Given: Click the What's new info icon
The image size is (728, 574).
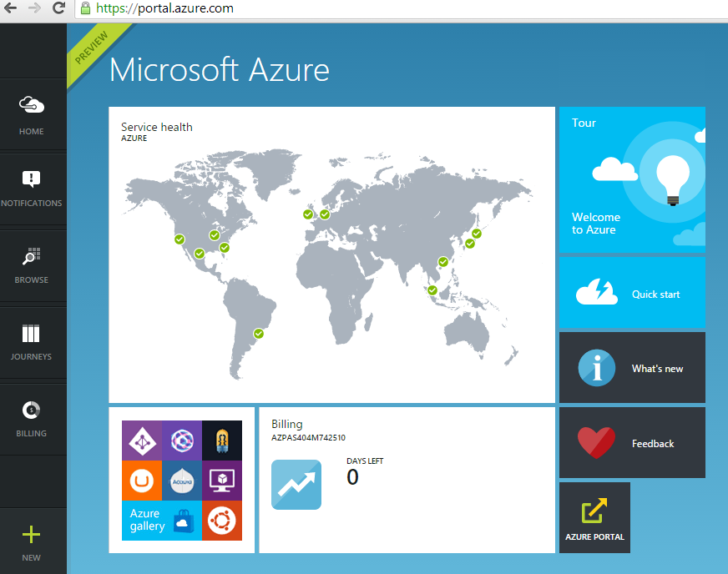Looking at the screenshot, I should (x=597, y=368).
